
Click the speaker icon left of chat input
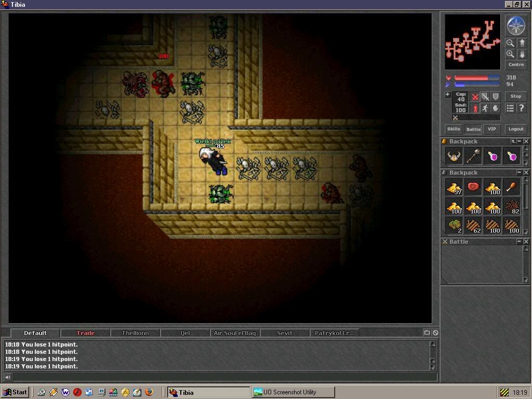point(7,377)
